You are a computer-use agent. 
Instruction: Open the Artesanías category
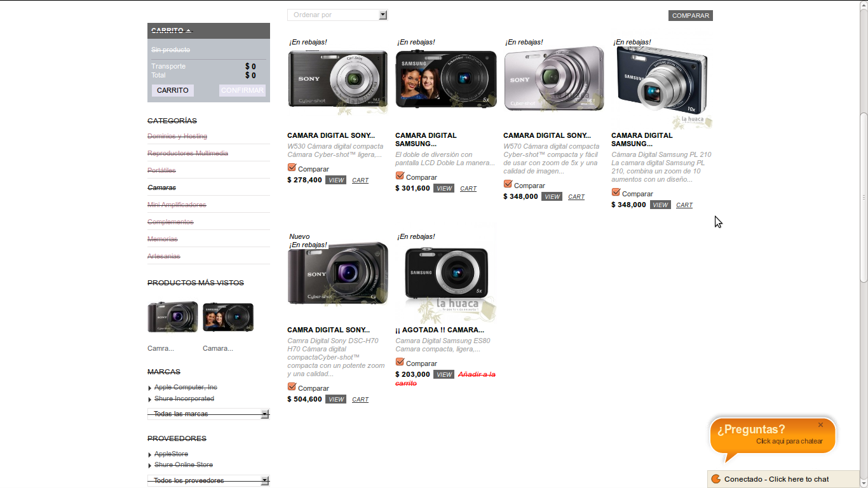tap(164, 257)
